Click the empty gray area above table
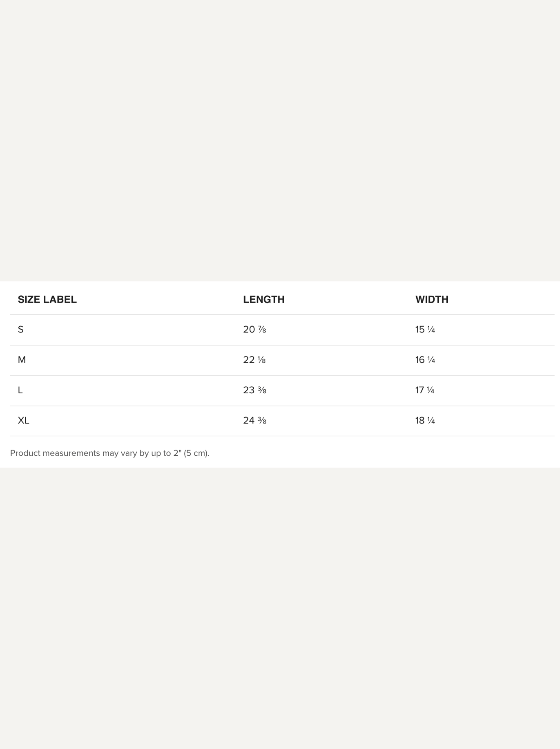Screen dimensions: 560x749 280,139
